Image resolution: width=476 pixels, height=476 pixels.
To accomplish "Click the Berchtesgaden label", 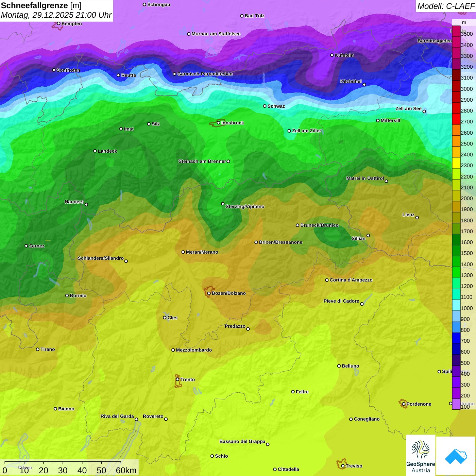I will pos(435,41).
